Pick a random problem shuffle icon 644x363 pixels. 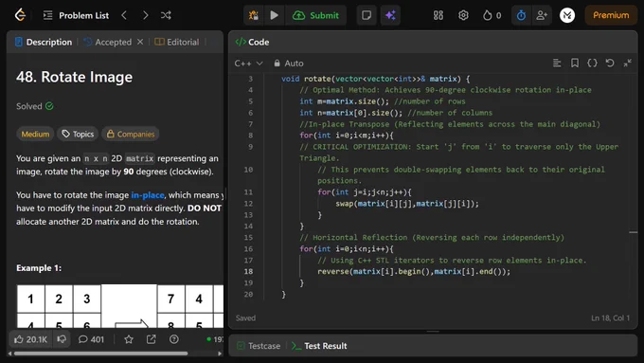[x=166, y=15]
